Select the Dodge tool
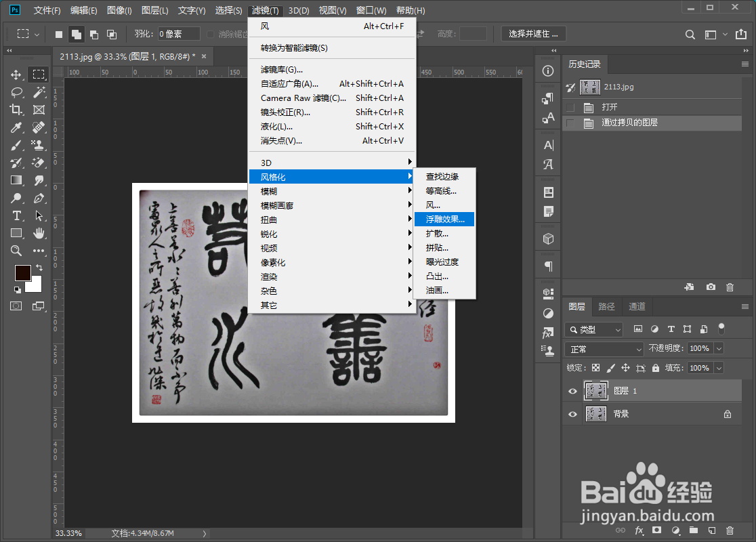 16,198
